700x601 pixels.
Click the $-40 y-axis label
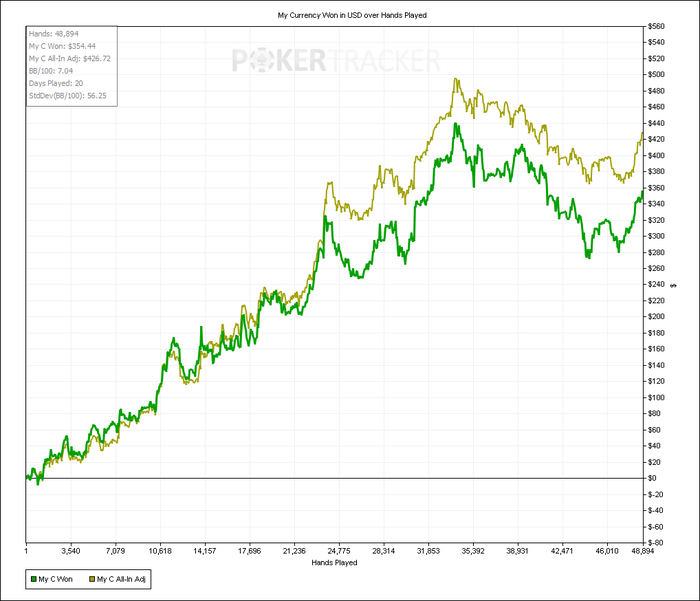(655, 510)
